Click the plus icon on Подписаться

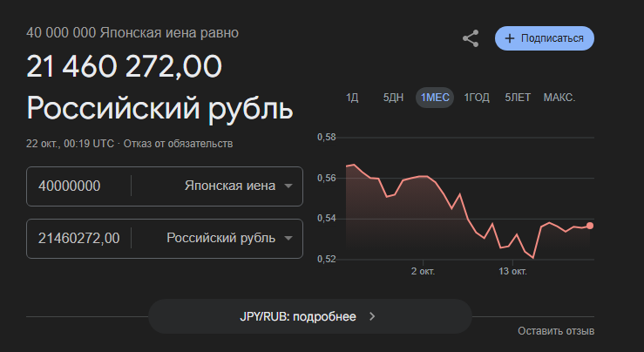(510, 38)
